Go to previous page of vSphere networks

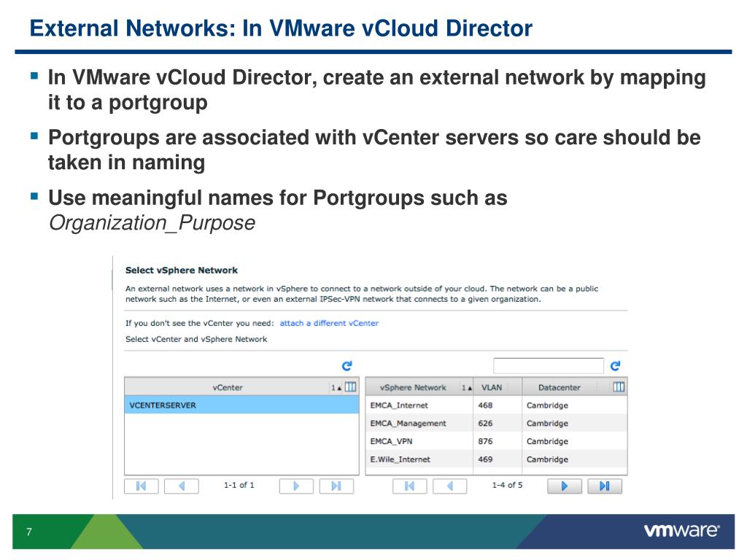449,486
